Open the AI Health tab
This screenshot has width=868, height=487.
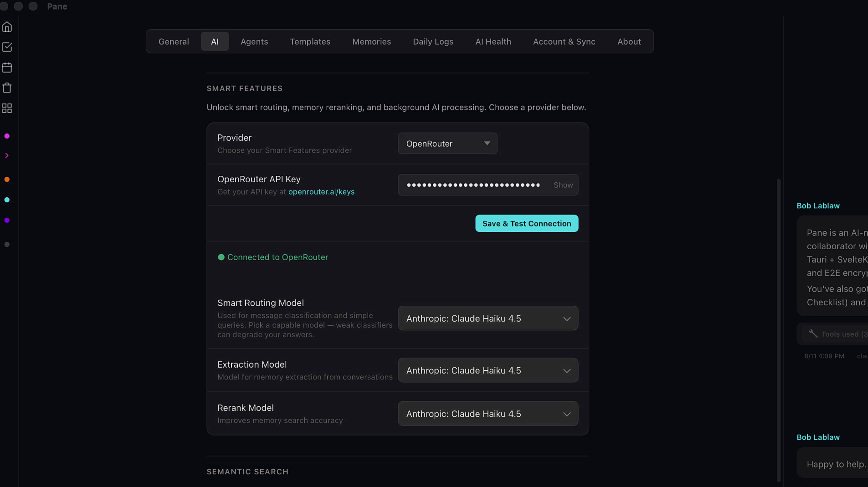click(493, 41)
